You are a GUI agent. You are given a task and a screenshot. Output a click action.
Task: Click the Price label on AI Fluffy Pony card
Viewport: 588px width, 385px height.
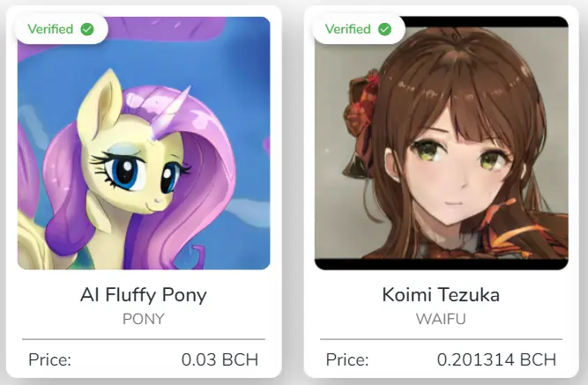(x=50, y=359)
